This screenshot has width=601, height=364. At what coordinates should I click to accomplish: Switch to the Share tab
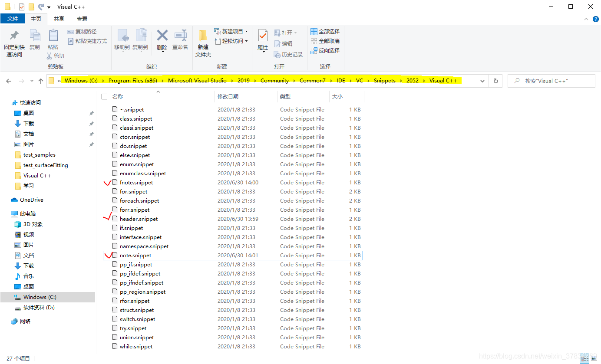(59, 19)
